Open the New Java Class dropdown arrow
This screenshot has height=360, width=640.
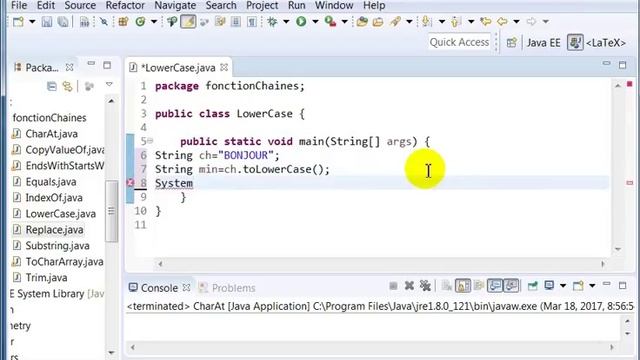tap(154, 22)
